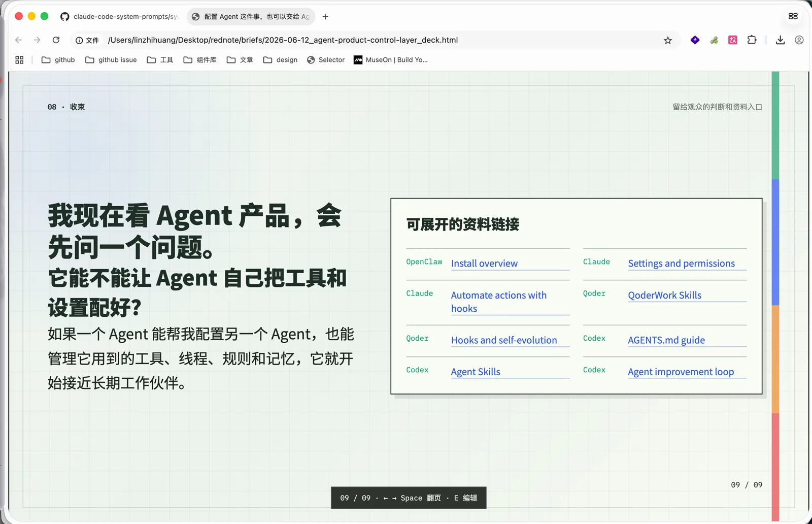Open the MuseOn | Build Yo... bookmark
The width and height of the screenshot is (812, 524).
point(391,60)
